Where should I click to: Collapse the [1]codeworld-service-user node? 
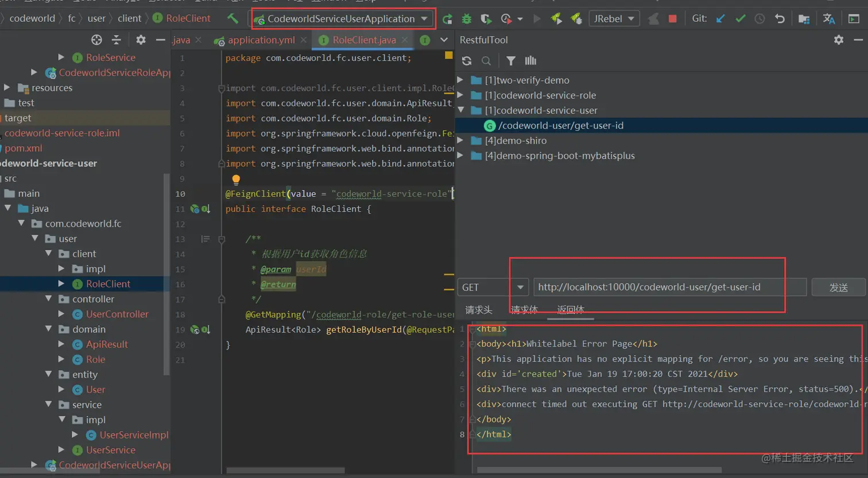[460, 110]
